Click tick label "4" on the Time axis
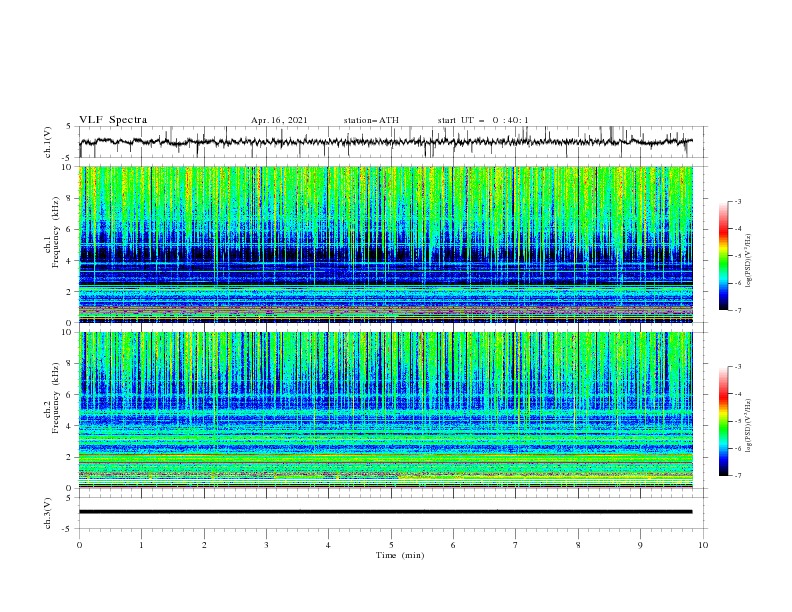Viewport: 792px width, 612px height. pos(328,545)
